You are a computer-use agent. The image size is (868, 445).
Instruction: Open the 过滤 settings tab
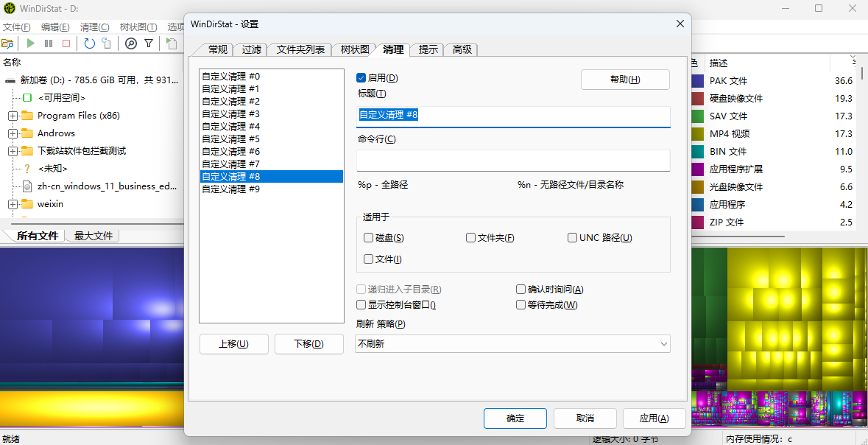coord(252,49)
